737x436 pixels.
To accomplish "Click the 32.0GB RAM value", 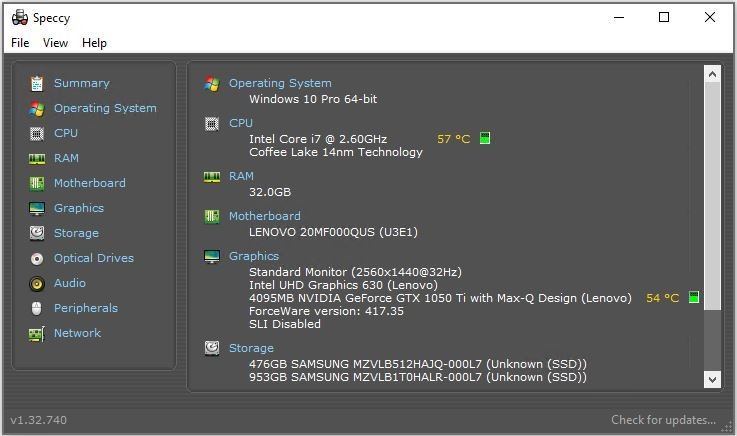I will coord(270,192).
